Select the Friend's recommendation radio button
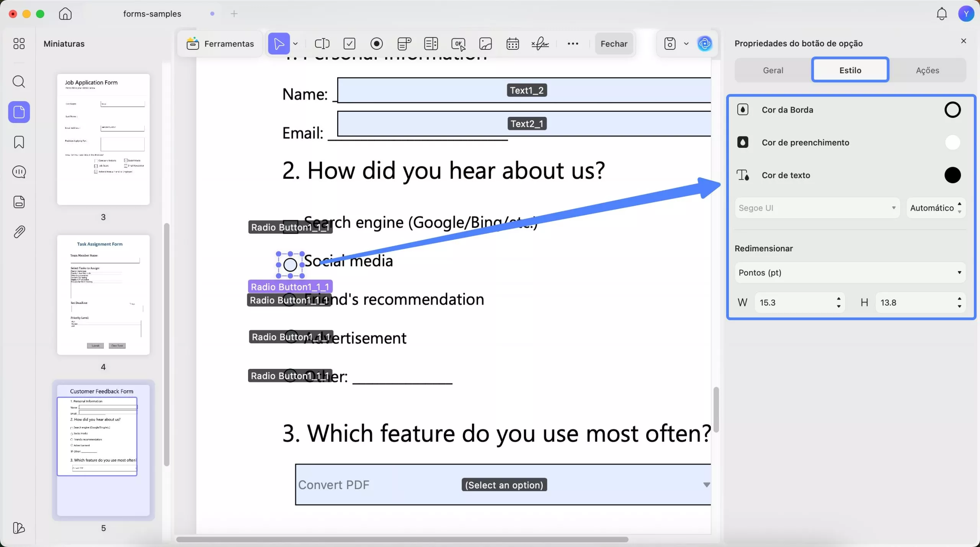980x547 pixels. coord(290,300)
